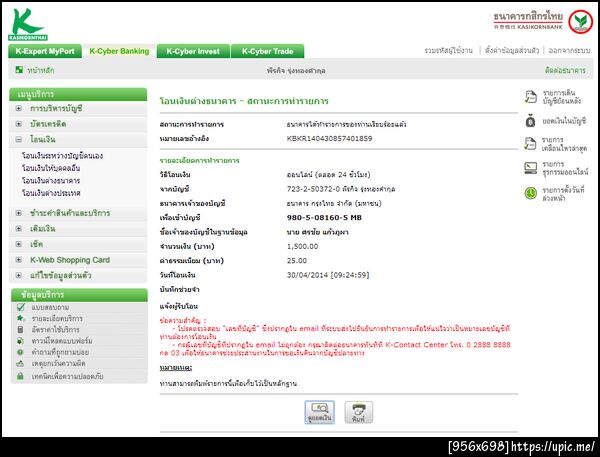Expand the เช็ค menu section
This screenshot has height=457, width=600.
pyautogui.click(x=18, y=244)
